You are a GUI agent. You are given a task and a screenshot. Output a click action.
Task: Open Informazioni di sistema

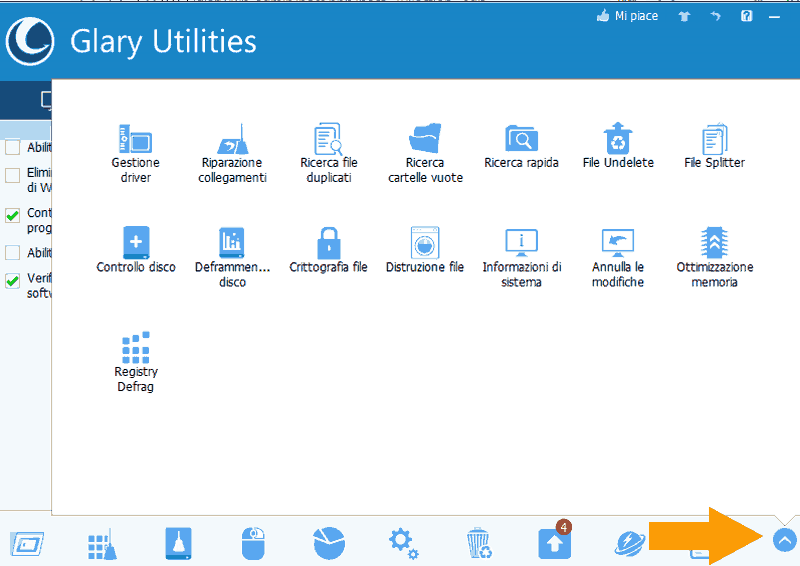522,257
